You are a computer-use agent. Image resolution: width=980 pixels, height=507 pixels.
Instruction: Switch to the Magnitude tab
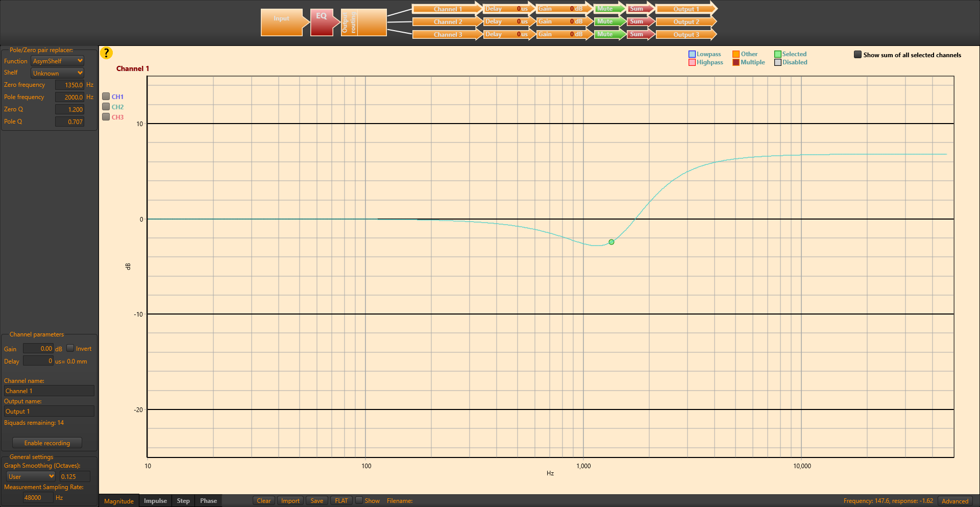pyautogui.click(x=119, y=501)
